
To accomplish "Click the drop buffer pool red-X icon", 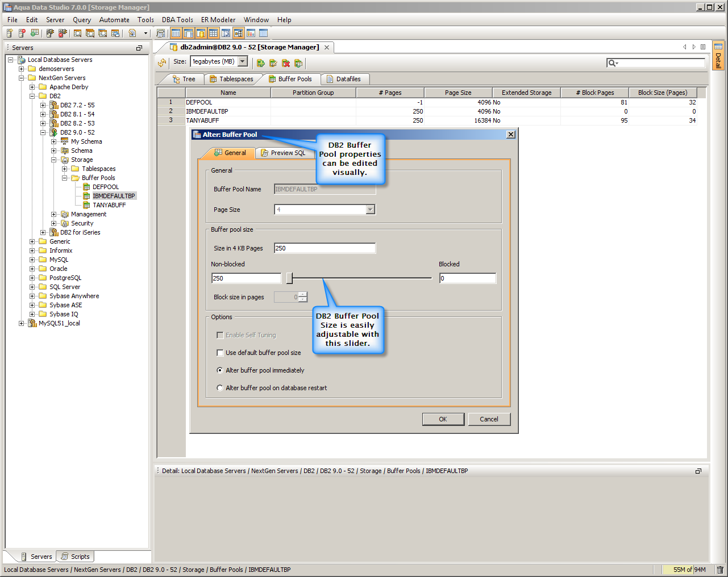I will [286, 62].
